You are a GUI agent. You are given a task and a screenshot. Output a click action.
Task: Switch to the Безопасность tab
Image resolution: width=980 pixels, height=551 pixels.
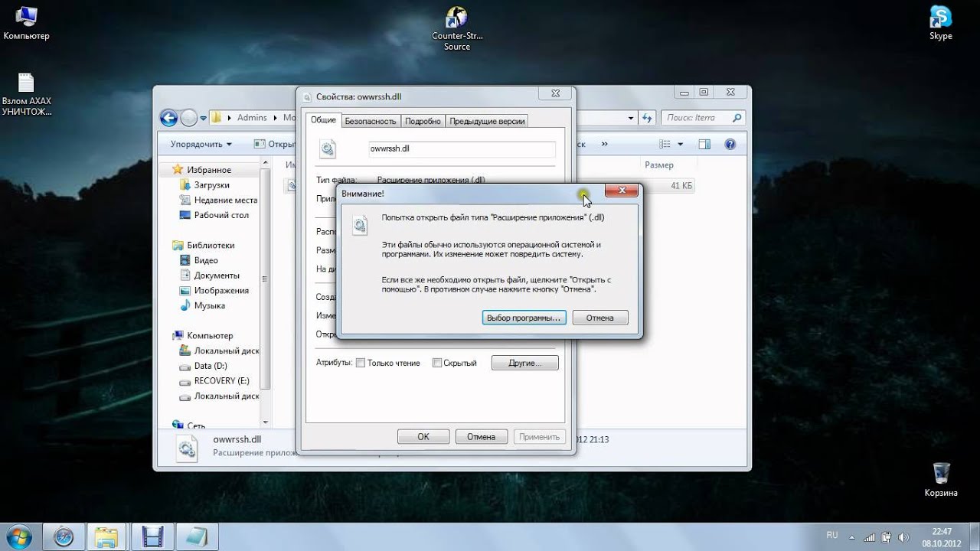click(x=371, y=121)
